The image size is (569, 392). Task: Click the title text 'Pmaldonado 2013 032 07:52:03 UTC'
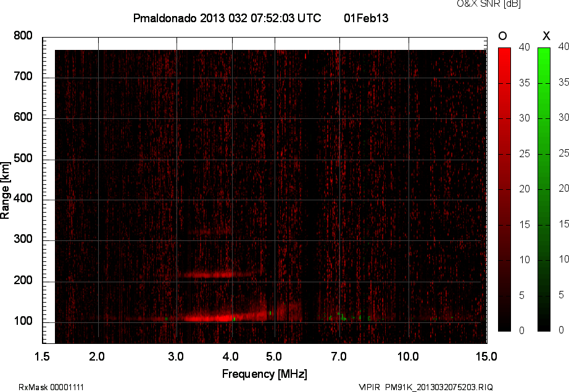click(227, 18)
